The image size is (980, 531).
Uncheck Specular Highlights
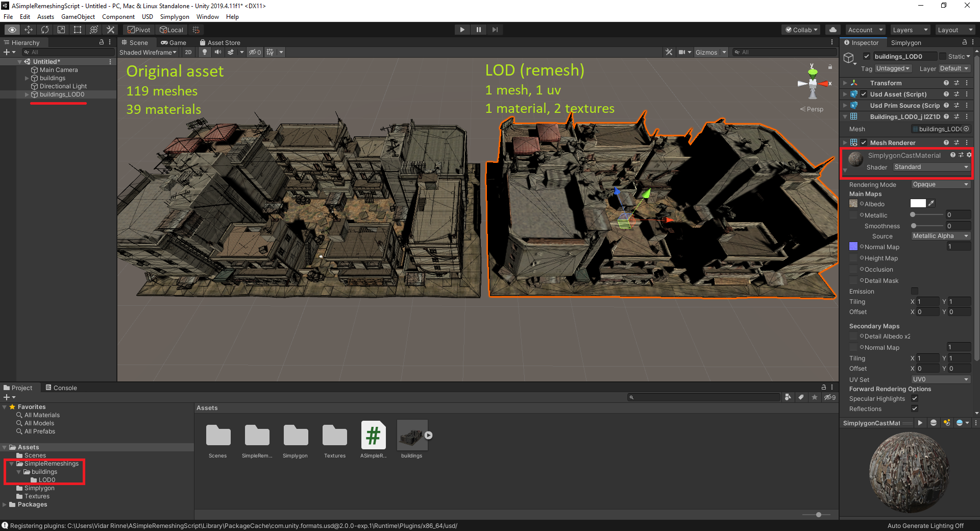point(914,398)
